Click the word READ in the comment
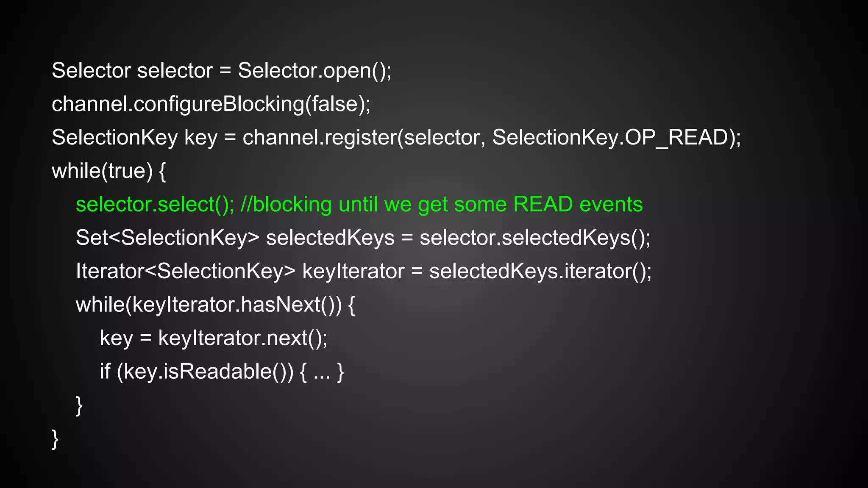This screenshot has width=868, height=488. click(x=542, y=204)
